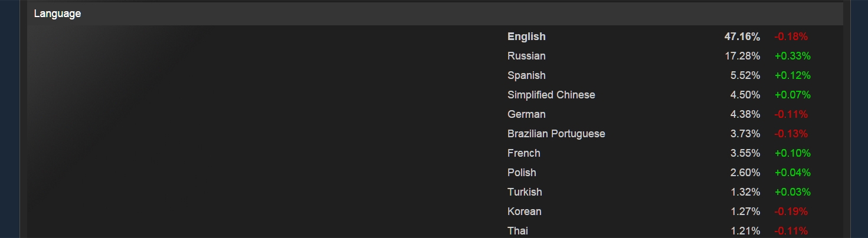Click English's 47.16% share value

[x=742, y=37]
